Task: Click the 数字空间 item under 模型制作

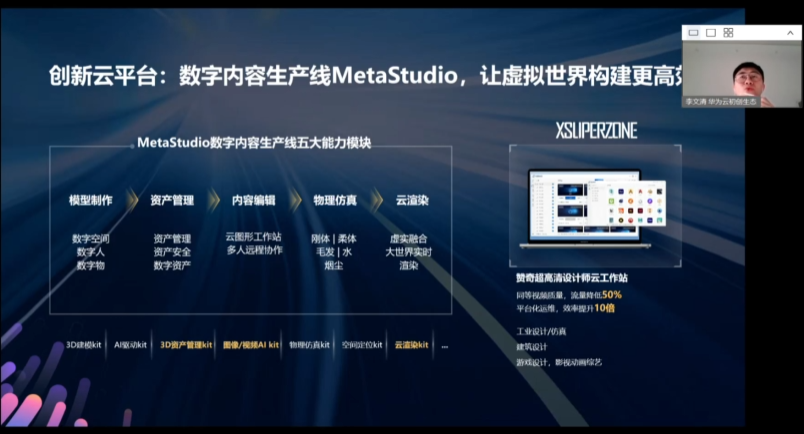Action: (91, 239)
